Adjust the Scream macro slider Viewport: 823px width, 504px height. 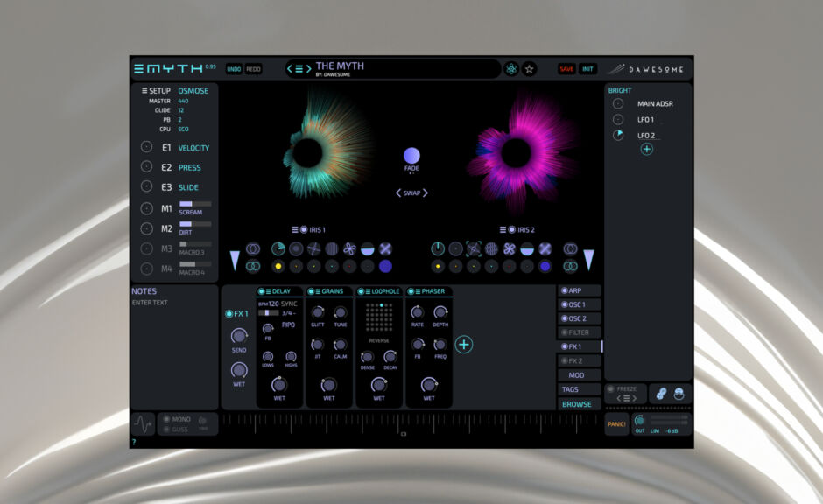pyautogui.click(x=194, y=204)
